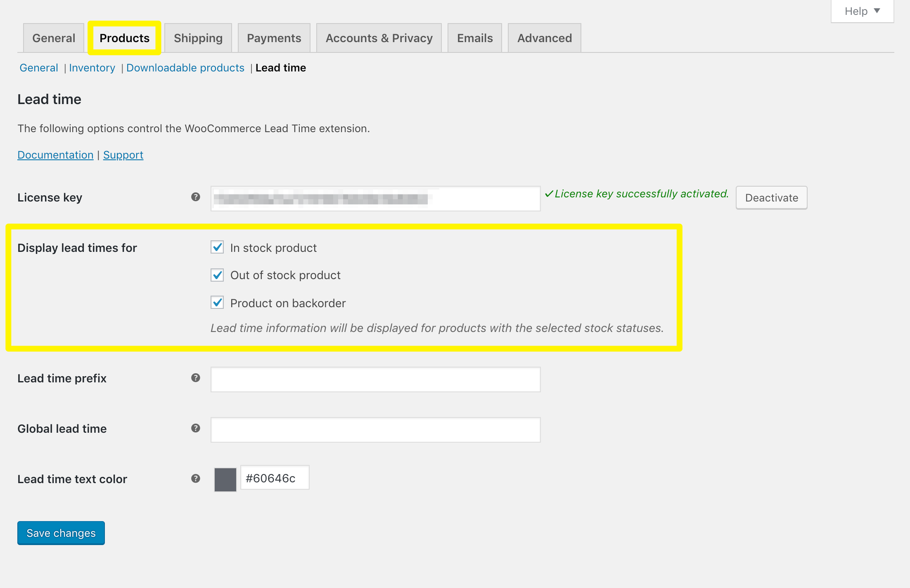This screenshot has height=588, width=910.
Task: Open the lead time text color swatch
Action: [x=225, y=479]
